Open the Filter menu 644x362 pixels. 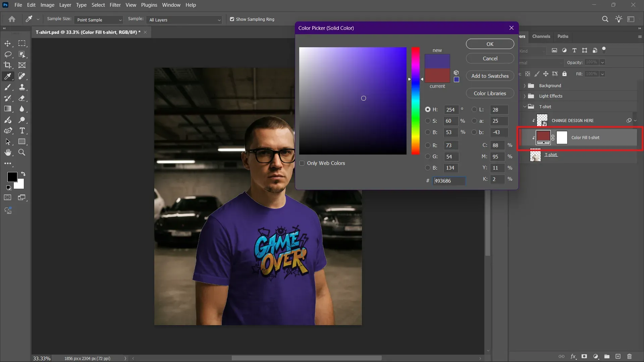click(115, 5)
